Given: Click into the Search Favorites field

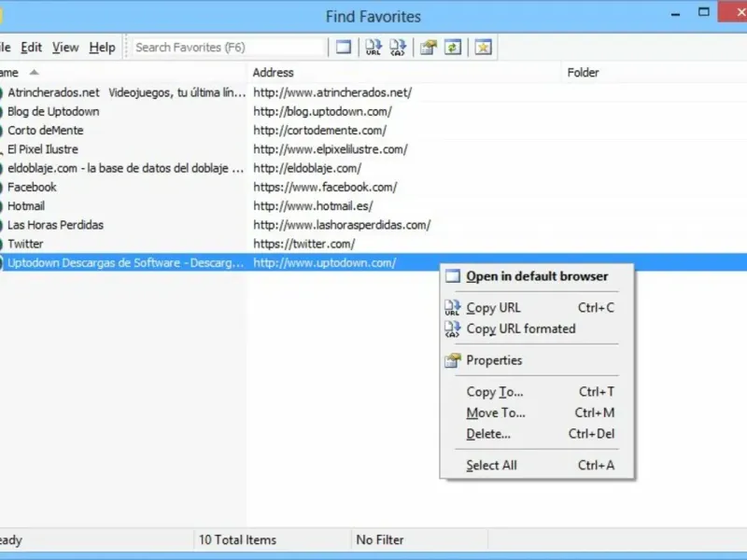Looking at the screenshot, I should click(x=229, y=48).
